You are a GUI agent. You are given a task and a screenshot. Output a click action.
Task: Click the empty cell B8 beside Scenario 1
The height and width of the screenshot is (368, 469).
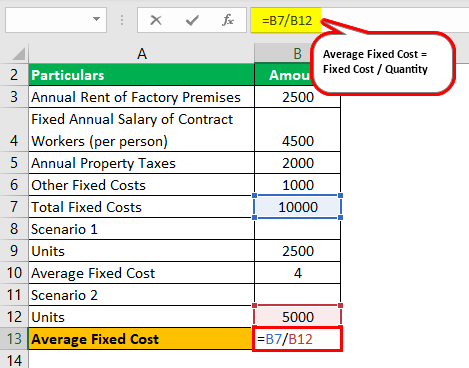pos(297,229)
